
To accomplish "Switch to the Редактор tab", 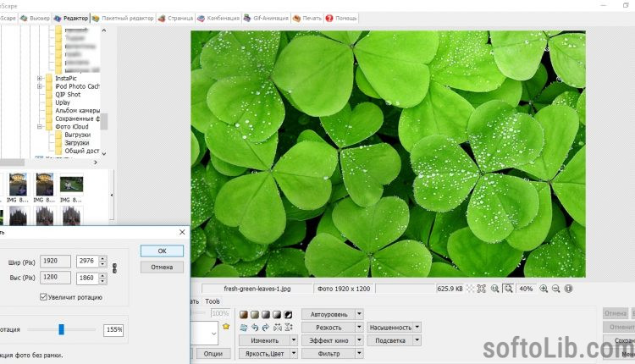I will click(x=71, y=19).
